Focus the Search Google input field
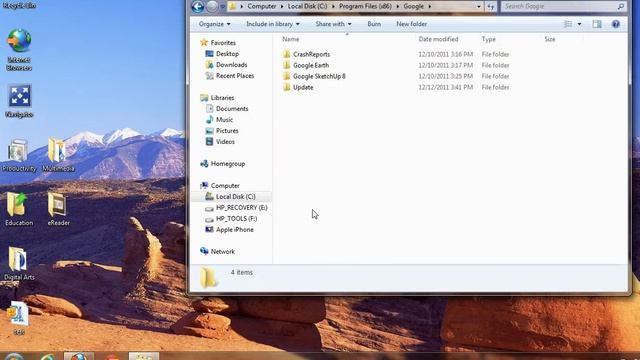The height and width of the screenshot is (360, 640). 558,7
